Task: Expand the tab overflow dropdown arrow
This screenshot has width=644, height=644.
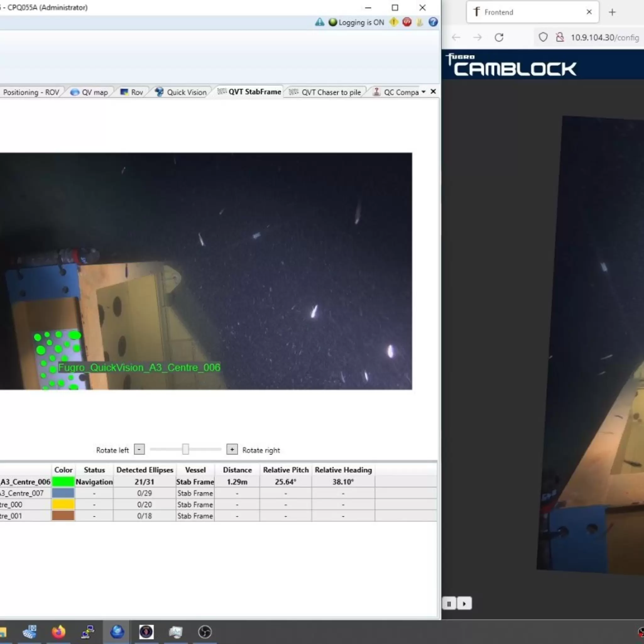Action: click(423, 92)
